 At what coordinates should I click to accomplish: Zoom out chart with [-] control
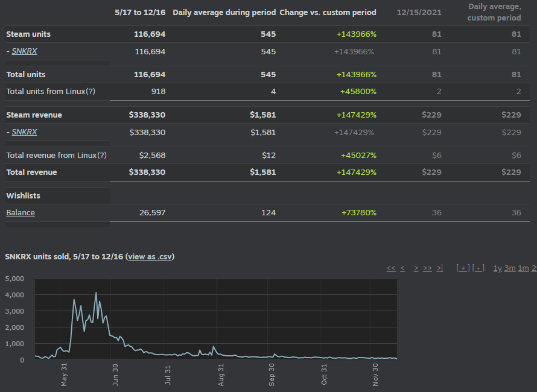pyautogui.click(x=478, y=268)
